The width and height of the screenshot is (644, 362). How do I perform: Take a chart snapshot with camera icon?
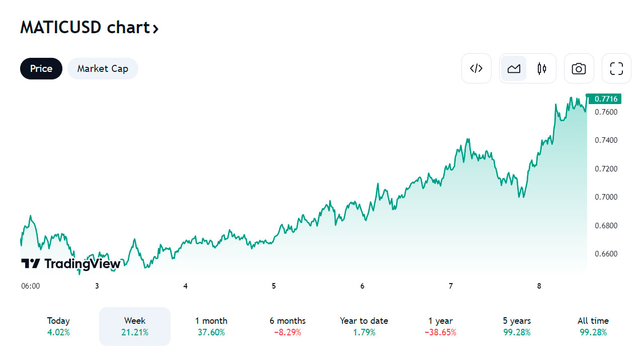click(x=579, y=68)
